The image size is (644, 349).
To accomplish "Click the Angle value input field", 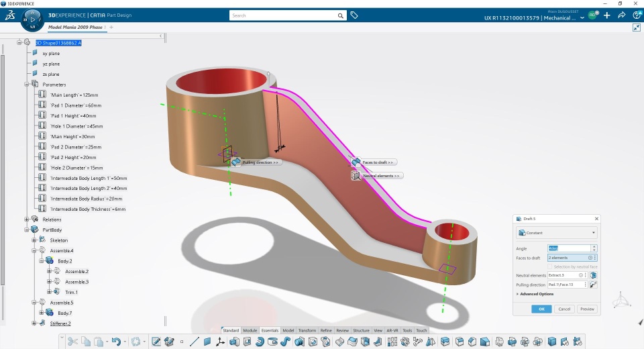I will (x=570, y=248).
